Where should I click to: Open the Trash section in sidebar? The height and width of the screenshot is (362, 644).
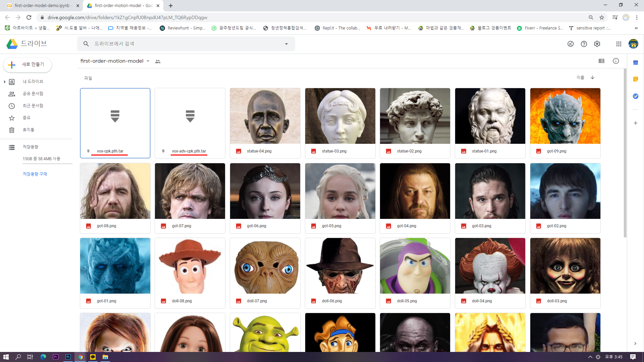(x=29, y=130)
